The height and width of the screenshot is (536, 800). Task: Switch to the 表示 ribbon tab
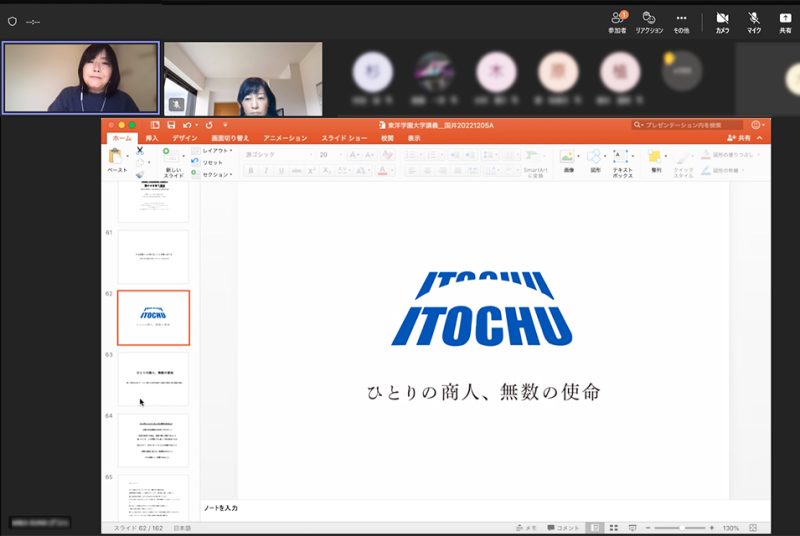click(414, 138)
